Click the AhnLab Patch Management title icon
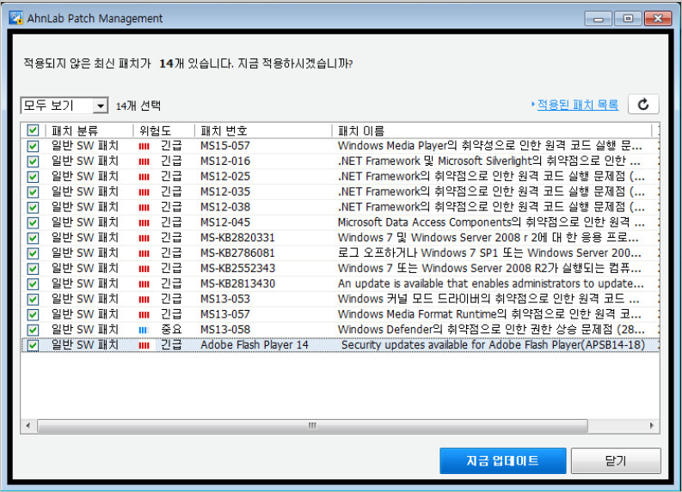 tap(13, 18)
